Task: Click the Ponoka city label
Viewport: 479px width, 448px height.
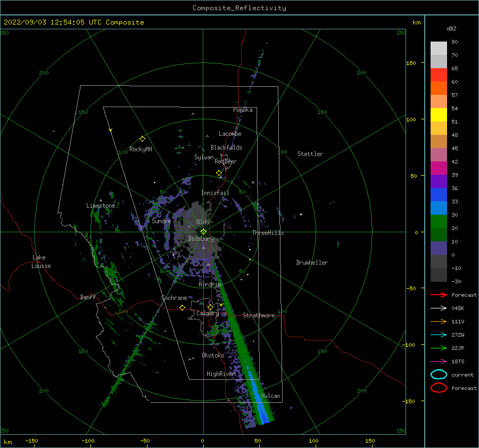Action: pyautogui.click(x=243, y=110)
